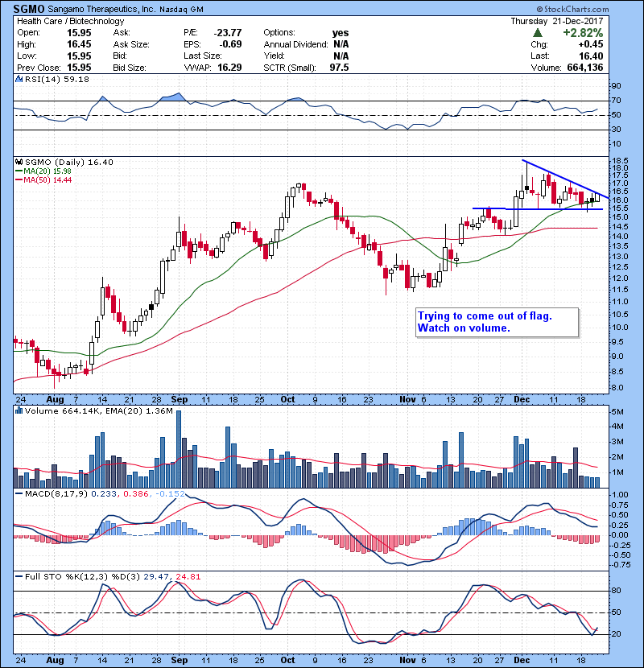644x668 pixels.
Task: Click the dark blue MACD legend dash
Action: click(19, 494)
